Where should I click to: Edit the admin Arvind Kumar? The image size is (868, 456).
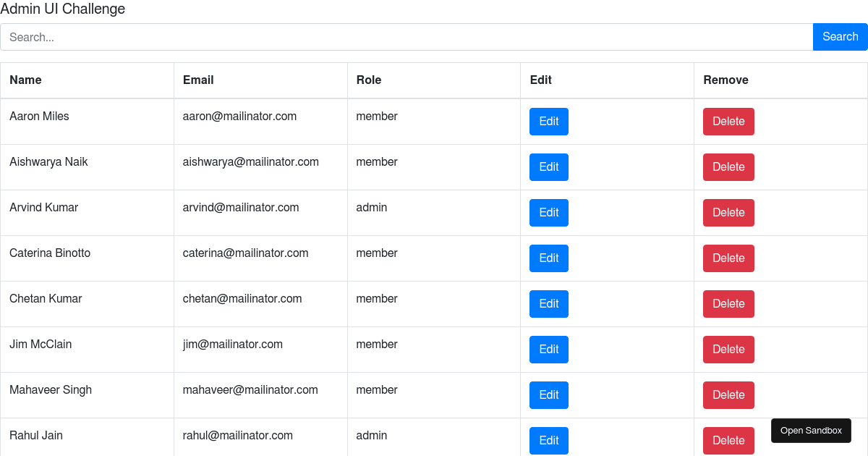[x=548, y=212]
